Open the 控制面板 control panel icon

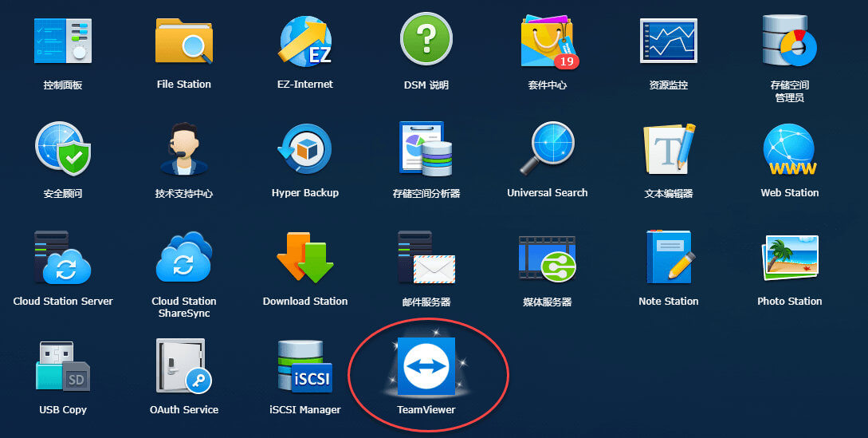tap(62, 41)
